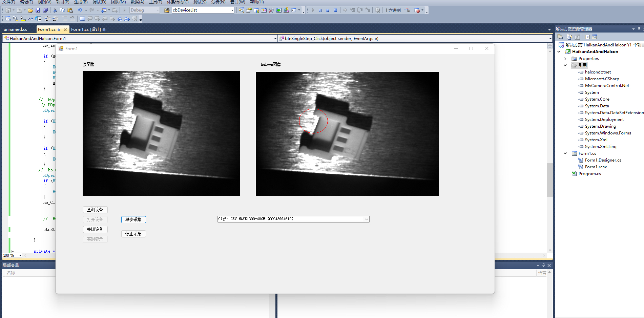Stop debugging with the square icon

tap(328, 10)
